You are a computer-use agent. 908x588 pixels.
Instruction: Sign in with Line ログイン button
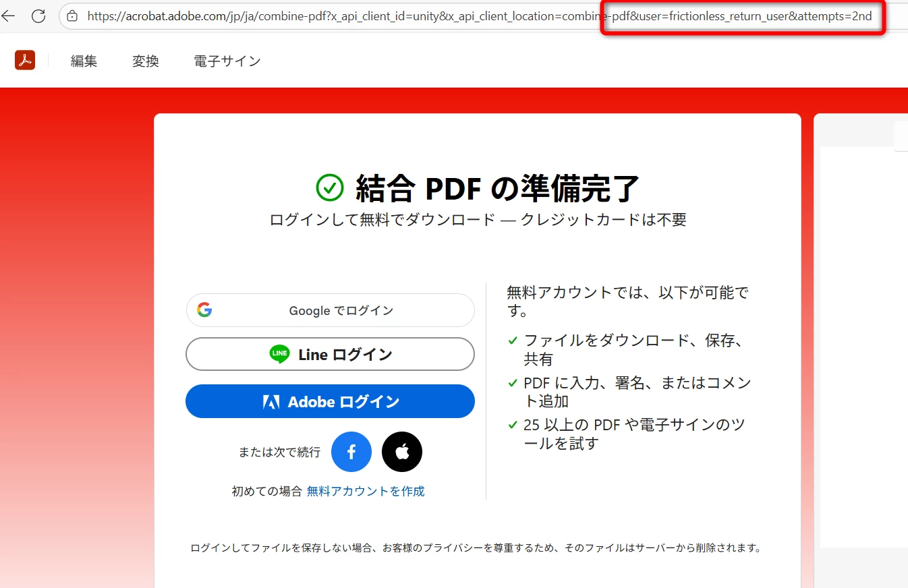point(330,354)
